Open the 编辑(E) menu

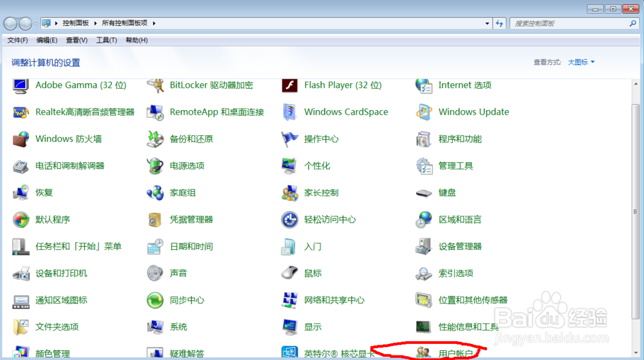tap(47, 40)
